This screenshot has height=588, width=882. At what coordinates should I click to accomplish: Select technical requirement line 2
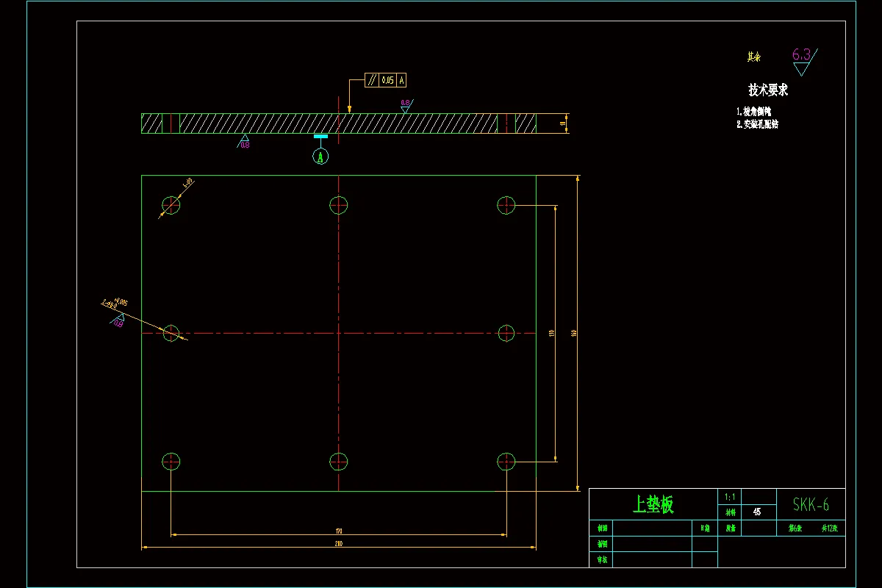pos(757,124)
